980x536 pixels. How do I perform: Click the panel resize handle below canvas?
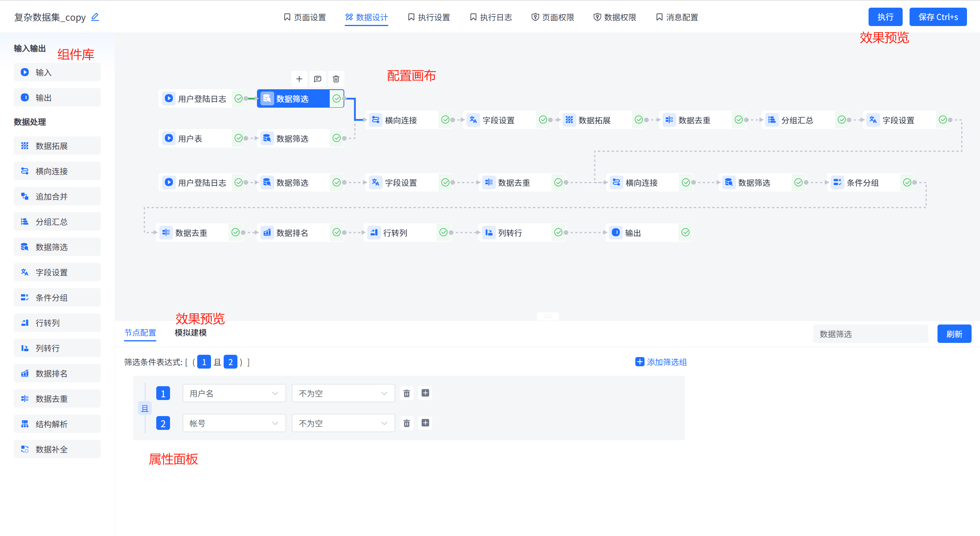[x=548, y=316]
